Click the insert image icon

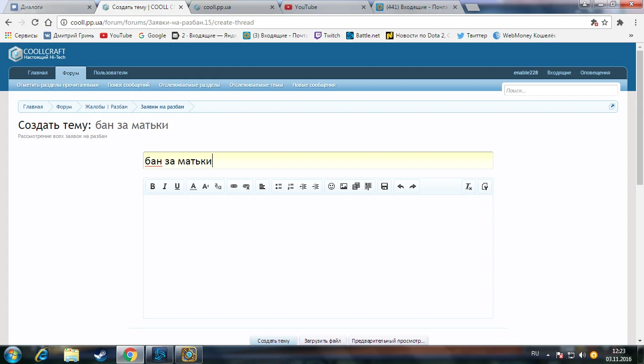pyautogui.click(x=344, y=187)
